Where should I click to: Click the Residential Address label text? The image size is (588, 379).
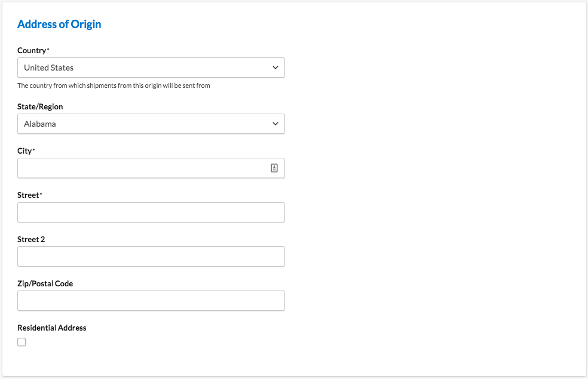tap(52, 328)
